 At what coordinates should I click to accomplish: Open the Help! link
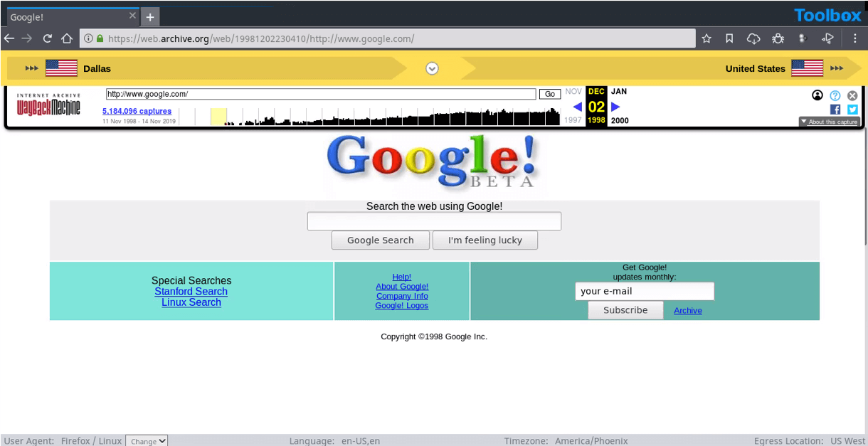[x=402, y=277]
